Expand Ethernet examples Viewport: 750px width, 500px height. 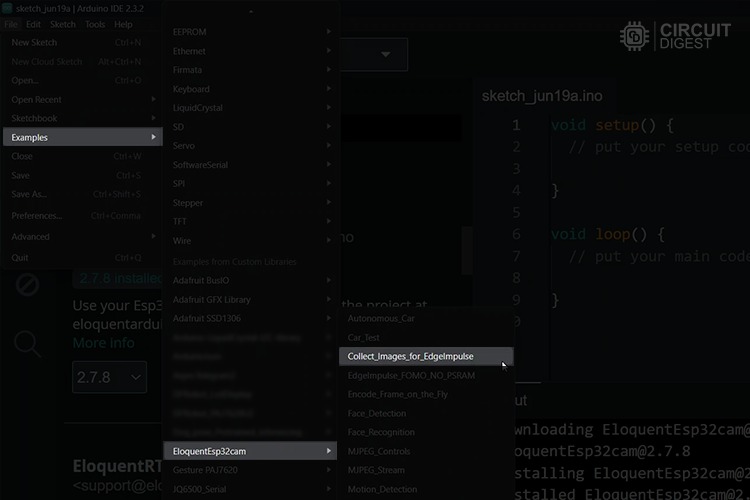point(250,51)
